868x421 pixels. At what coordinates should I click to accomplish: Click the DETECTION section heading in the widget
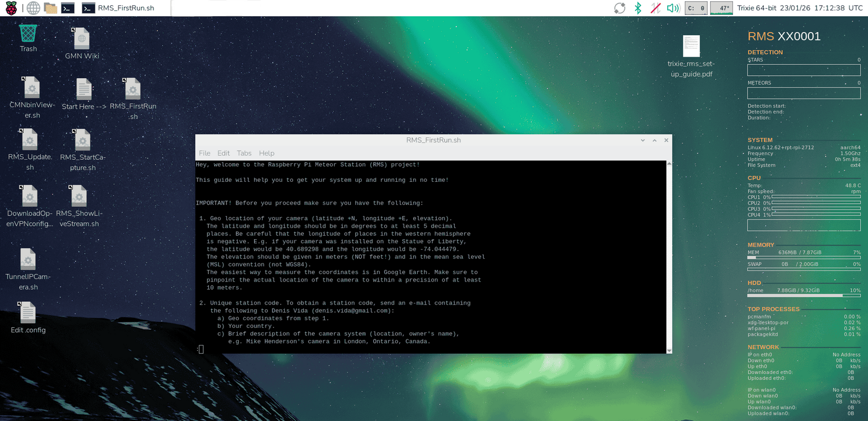(x=765, y=53)
